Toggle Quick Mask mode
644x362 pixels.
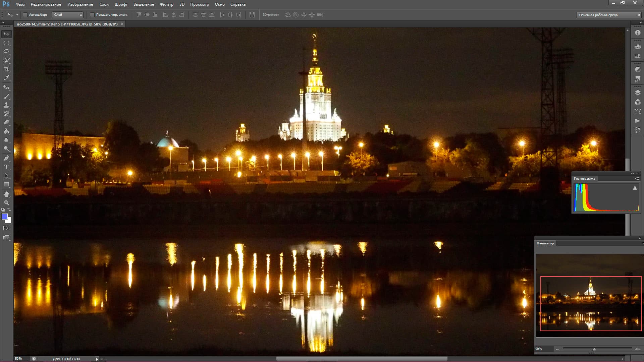[x=6, y=228]
